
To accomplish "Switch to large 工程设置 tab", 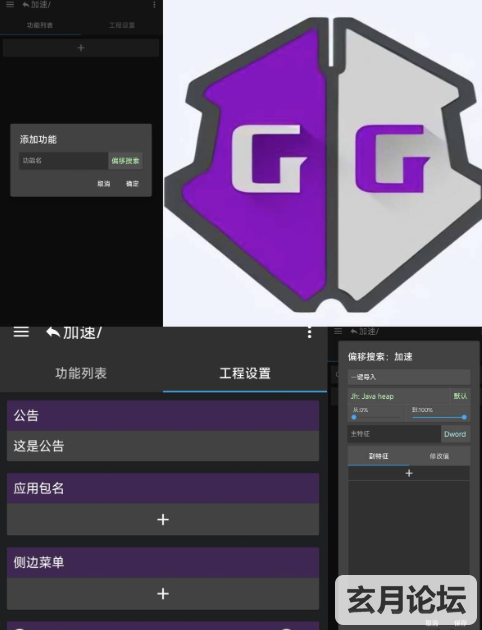I will pos(245,373).
